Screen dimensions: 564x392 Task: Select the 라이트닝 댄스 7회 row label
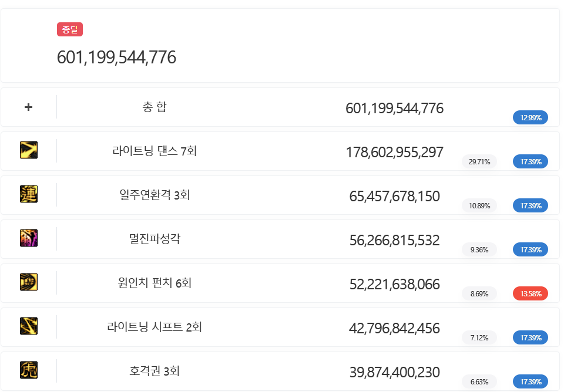click(x=155, y=151)
